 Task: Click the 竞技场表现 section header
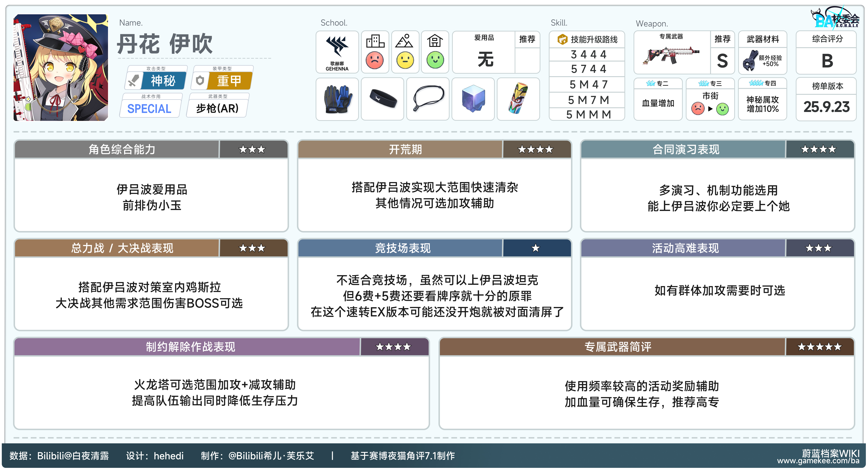click(402, 248)
